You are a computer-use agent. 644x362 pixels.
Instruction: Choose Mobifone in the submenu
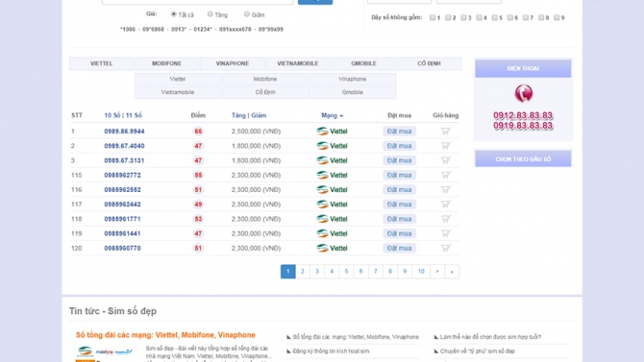click(265, 79)
